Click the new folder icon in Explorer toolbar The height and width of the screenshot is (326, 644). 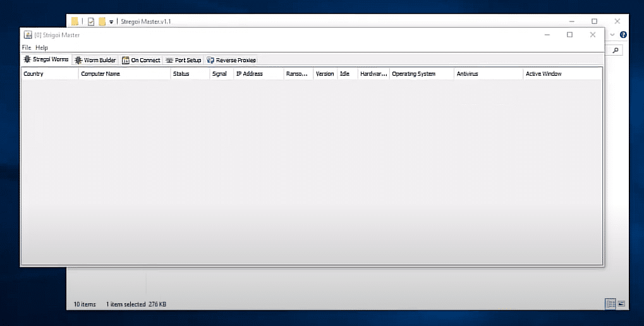pyautogui.click(x=102, y=21)
